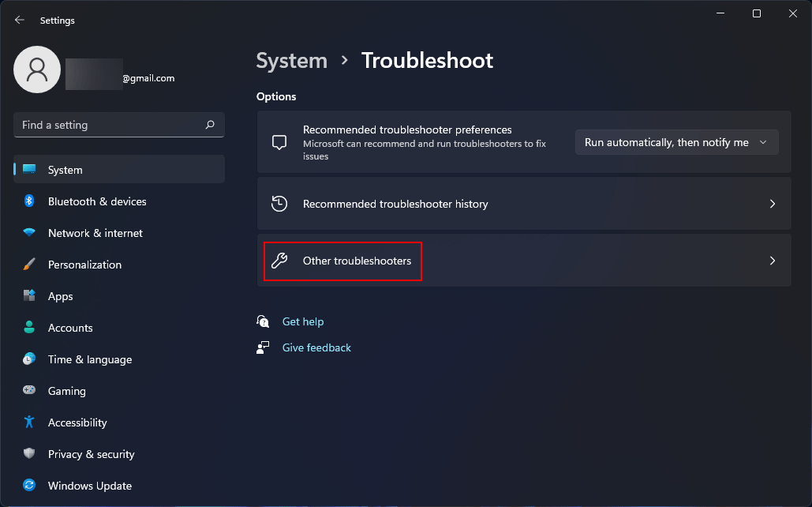This screenshot has width=812, height=507.
Task: Open 'Run automatically, then notify me' dropdown
Action: (676, 142)
